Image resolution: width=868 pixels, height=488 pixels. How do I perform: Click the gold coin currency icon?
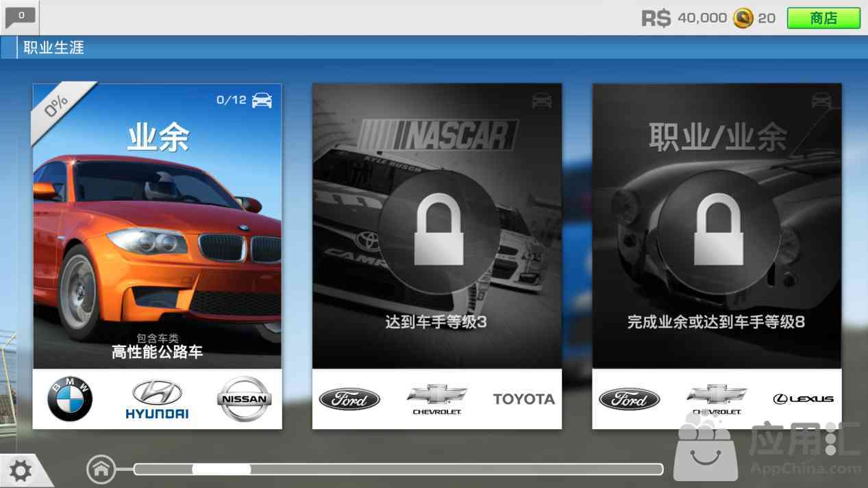pos(743,18)
